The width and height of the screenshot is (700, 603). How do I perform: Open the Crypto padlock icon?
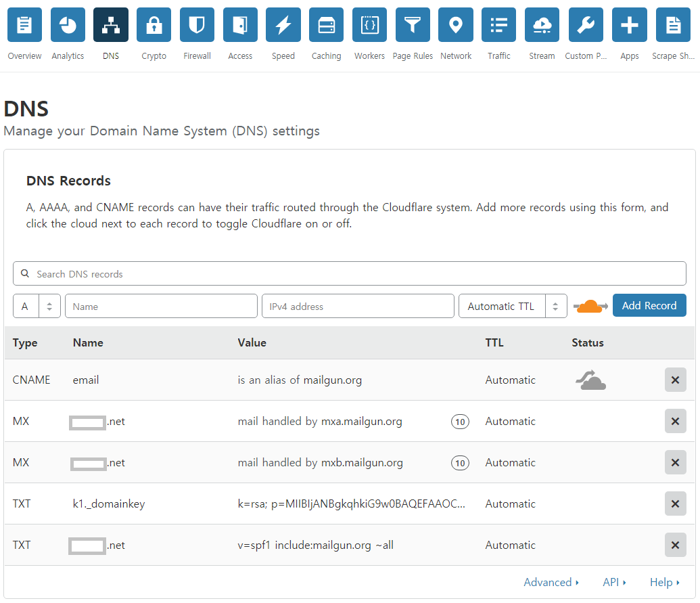tap(154, 24)
